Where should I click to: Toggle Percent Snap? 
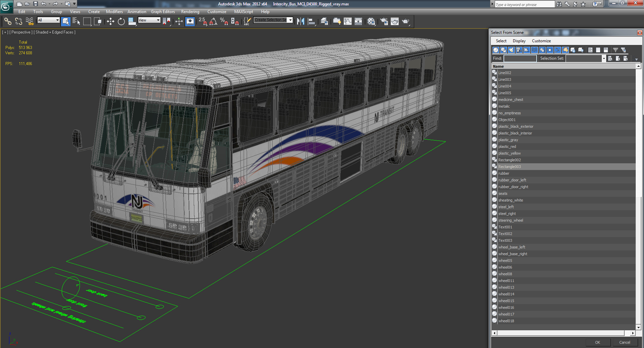tap(224, 21)
